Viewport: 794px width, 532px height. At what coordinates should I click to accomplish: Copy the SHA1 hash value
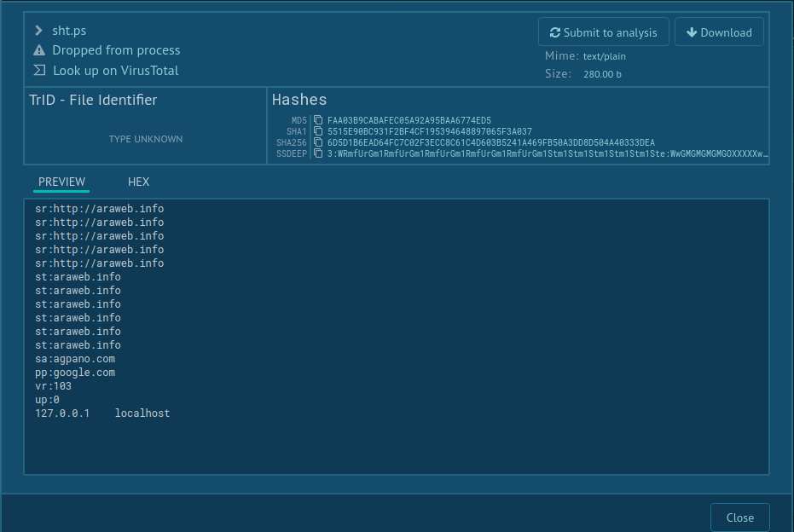point(318,131)
